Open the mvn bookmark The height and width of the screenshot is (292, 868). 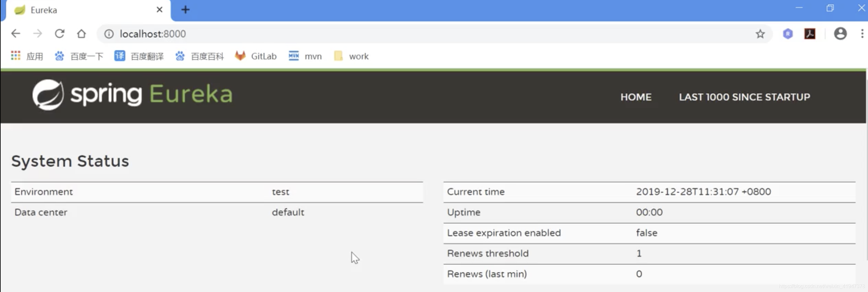pos(305,56)
